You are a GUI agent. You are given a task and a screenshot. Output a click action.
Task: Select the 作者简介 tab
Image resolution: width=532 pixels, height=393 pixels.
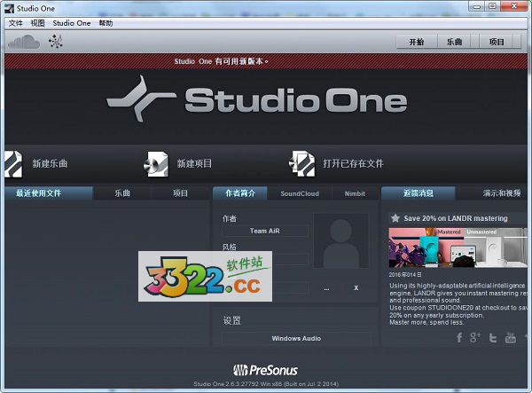[x=240, y=193]
